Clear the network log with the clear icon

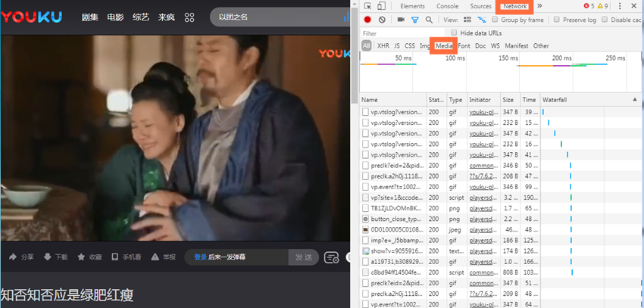tap(382, 20)
